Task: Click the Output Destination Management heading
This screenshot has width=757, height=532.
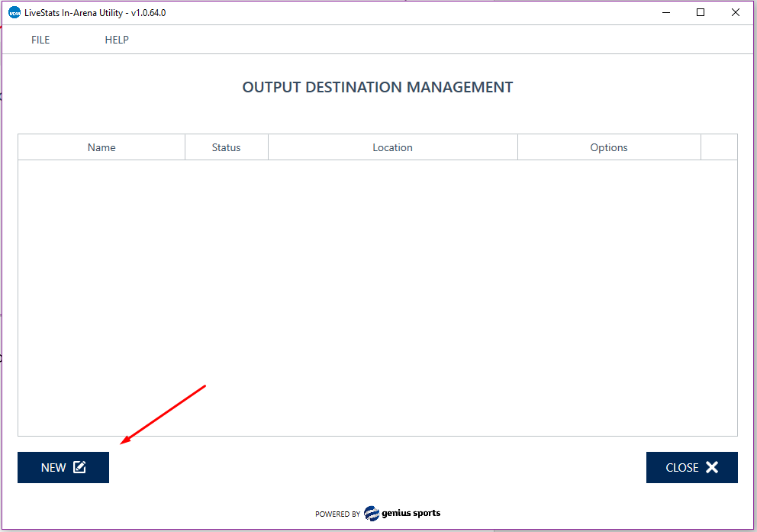Action: [378, 87]
